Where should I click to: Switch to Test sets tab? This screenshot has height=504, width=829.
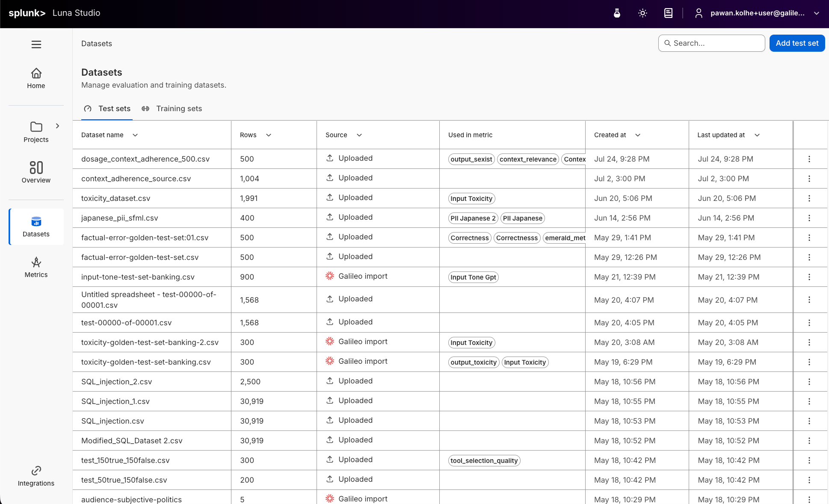click(x=107, y=109)
